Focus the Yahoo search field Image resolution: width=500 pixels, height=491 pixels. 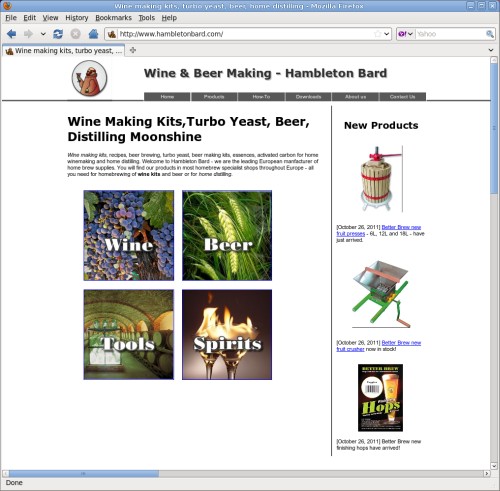click(x=450, y=34)
